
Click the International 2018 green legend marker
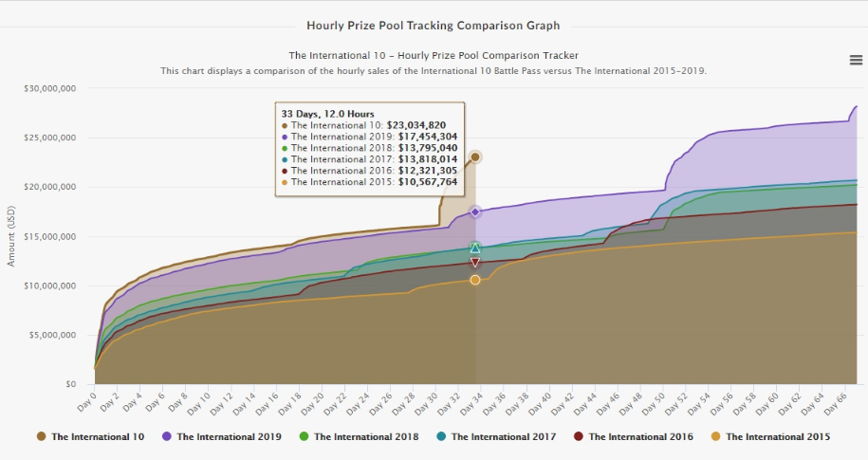(304, 436)
